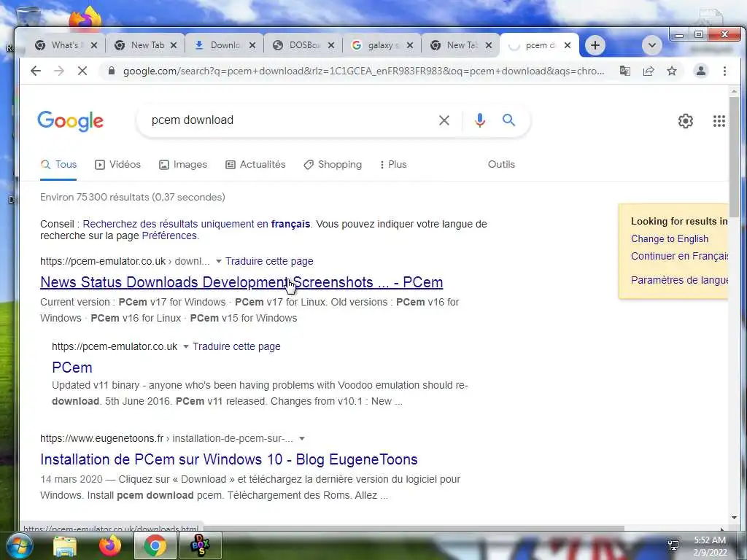This screenshot has height=560, width=747.
Task: Open Google quick settings gear
Action: click(686, 121)
